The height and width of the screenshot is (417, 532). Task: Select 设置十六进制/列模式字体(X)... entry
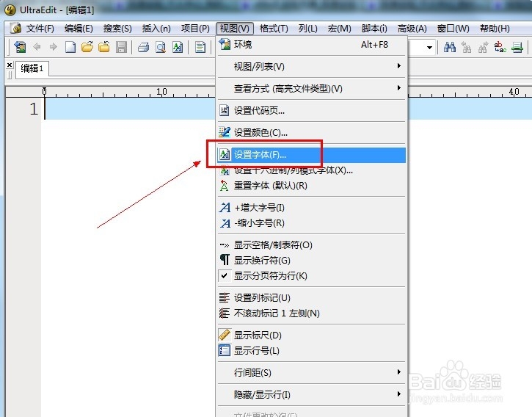click(x=311, y=170)
